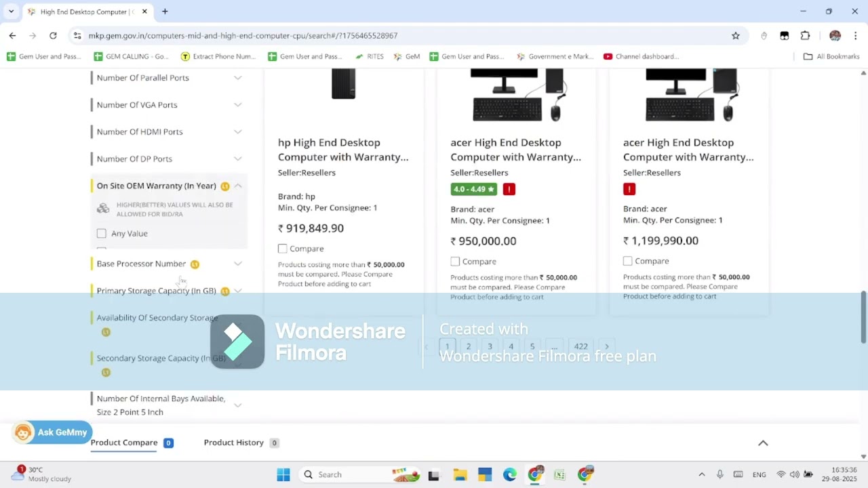This screenshot has height=488, width=868.
Task: Tick Compare on the acer 1,199,990.00 product
Action: coord(628,261)
